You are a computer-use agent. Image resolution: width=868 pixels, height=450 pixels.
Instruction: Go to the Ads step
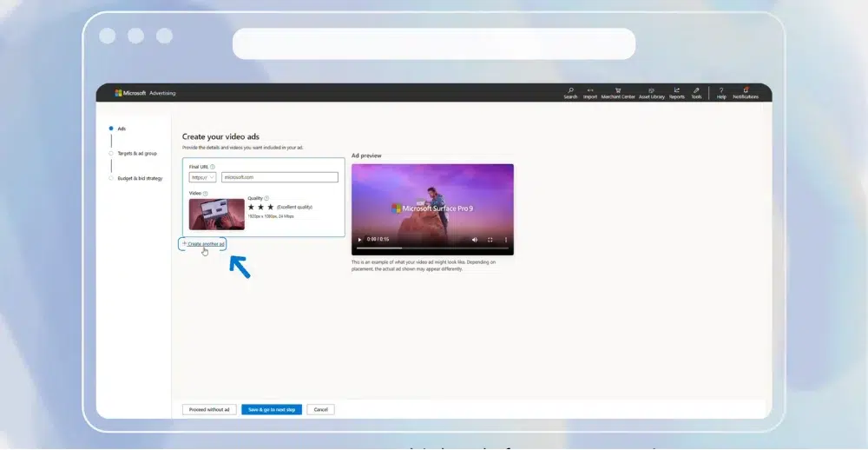pyautogui.click(x=122, y=129)
